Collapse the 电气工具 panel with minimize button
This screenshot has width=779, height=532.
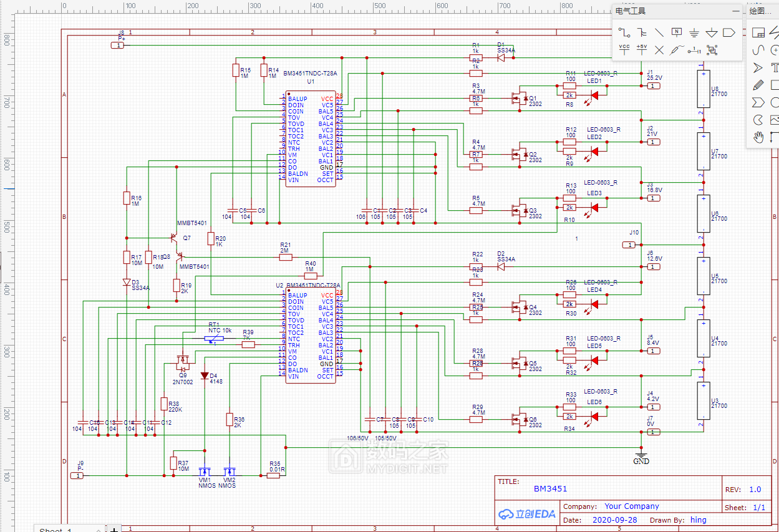(x=735, y=11)
